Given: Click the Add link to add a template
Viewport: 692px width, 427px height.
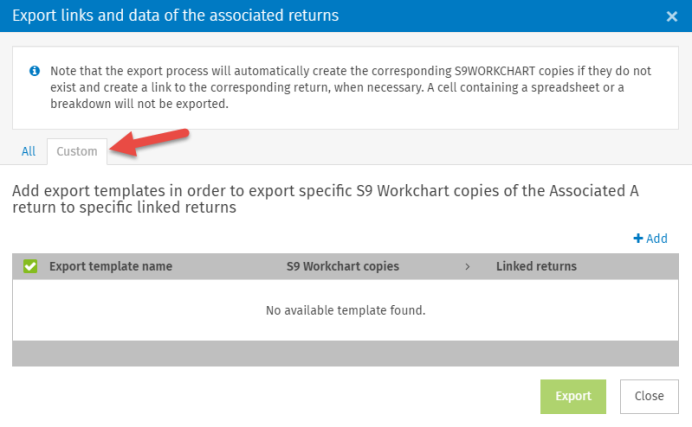Looking at the screenshot, I should tap(651, 238).
